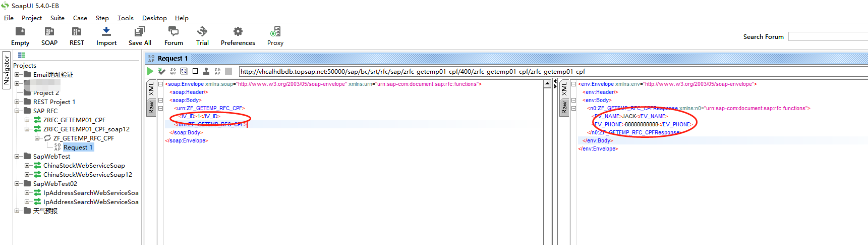Open the Forum toolbar icon
Image resolution: width=868 pixels, height=245 pixels.
click(173, 32)
